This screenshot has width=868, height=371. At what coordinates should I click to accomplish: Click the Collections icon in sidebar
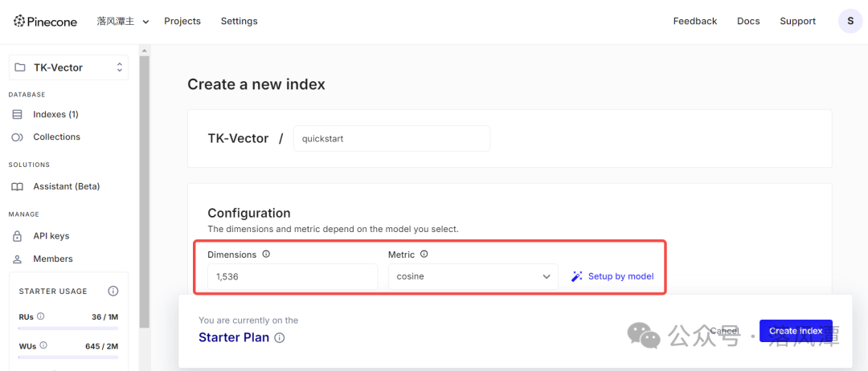click(x=17, y=137)
